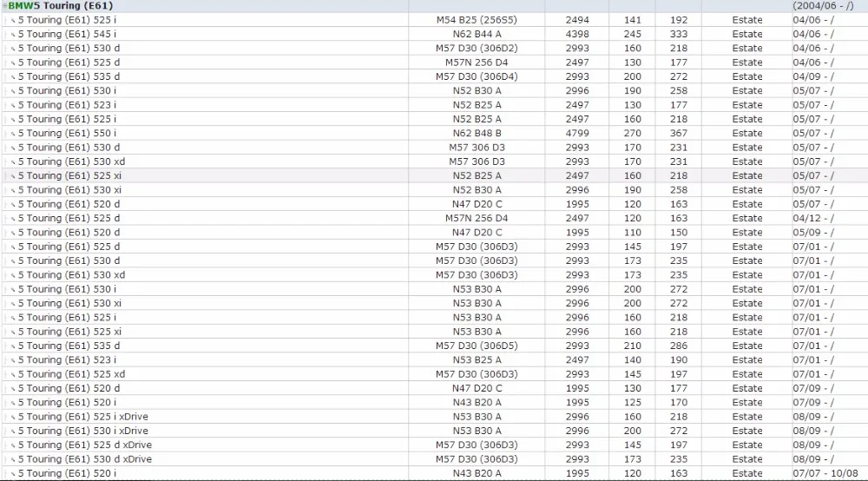This screenshot has width=868, height=481.
Task: Click the 210 kW cell
Action: (632, 346)
